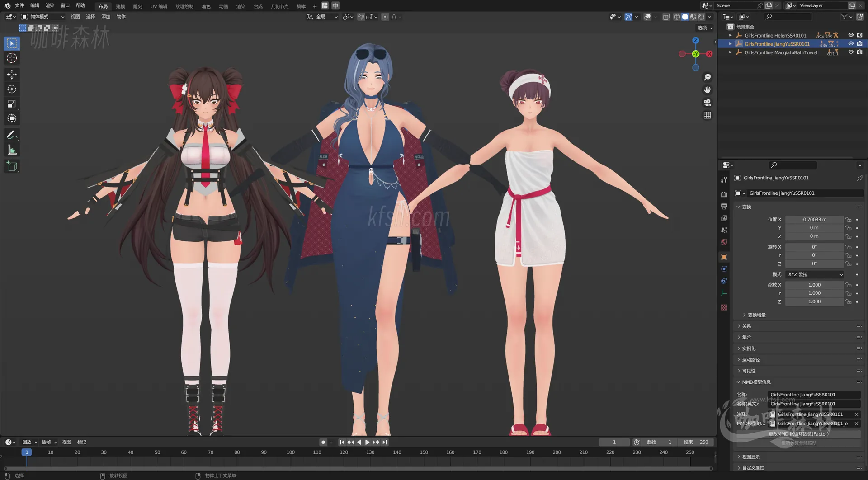Open the XYZ 欧拉 rotation mode dropdown
868x480 pixels.
814,274
